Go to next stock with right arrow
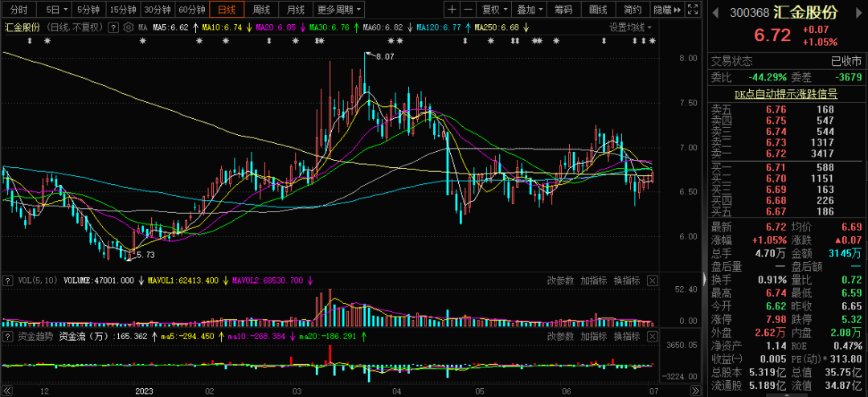The width and height of the screenshot is (868, 397). [858, 11]
